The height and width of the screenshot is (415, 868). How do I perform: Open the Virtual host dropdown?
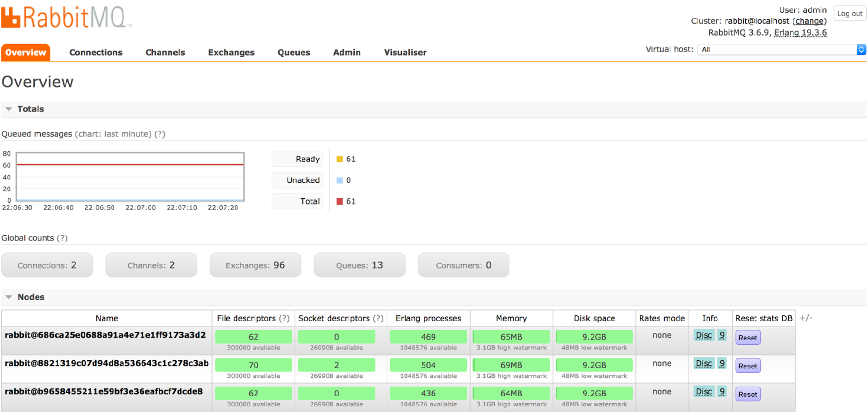click(781, 49)
